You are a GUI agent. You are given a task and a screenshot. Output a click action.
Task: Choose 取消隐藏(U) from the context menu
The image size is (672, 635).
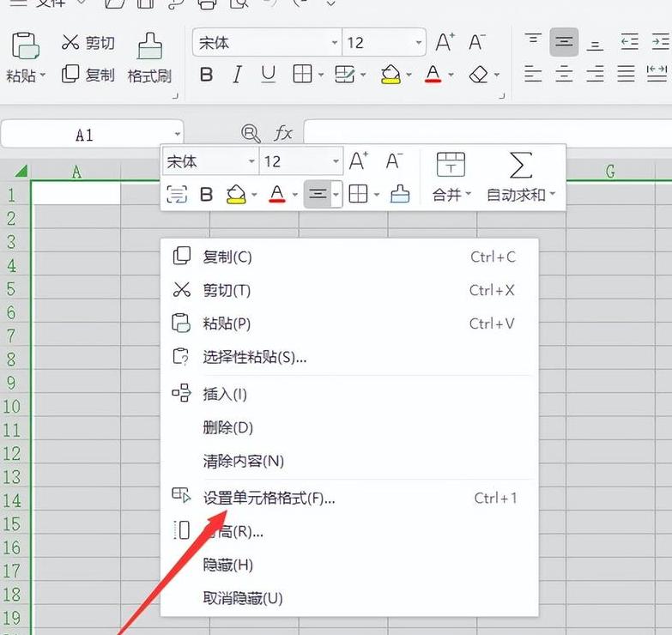(x=349, y=598)
